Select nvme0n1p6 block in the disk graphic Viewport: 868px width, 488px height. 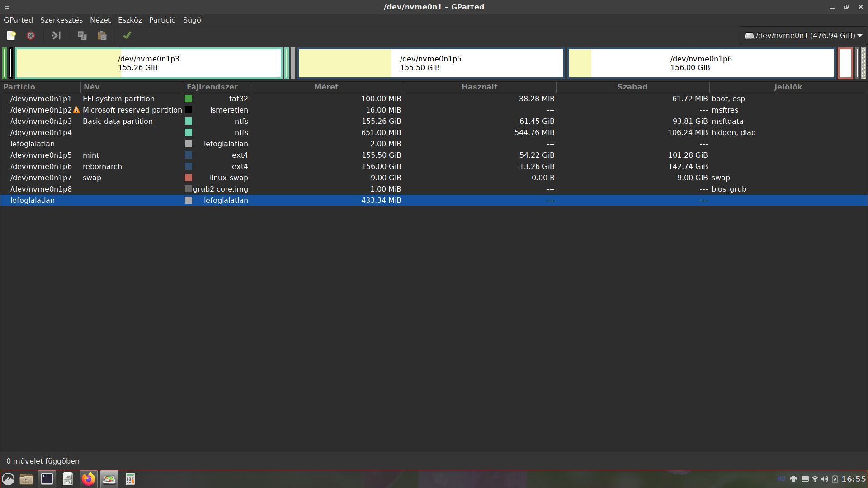point(701,63)
